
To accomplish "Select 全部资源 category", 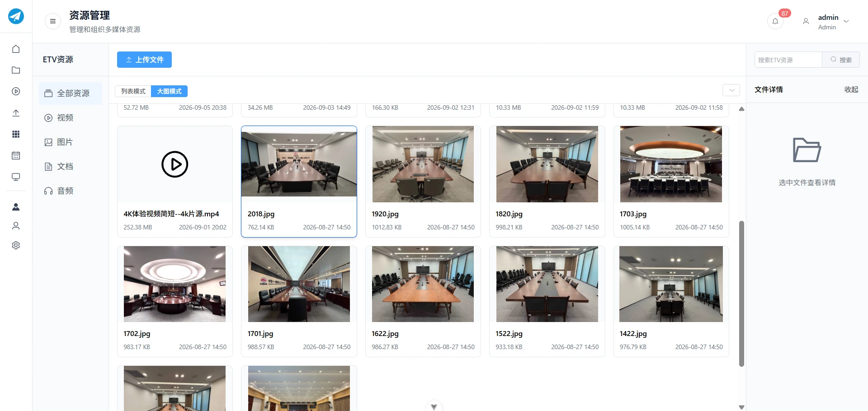I will click(70, 93).
